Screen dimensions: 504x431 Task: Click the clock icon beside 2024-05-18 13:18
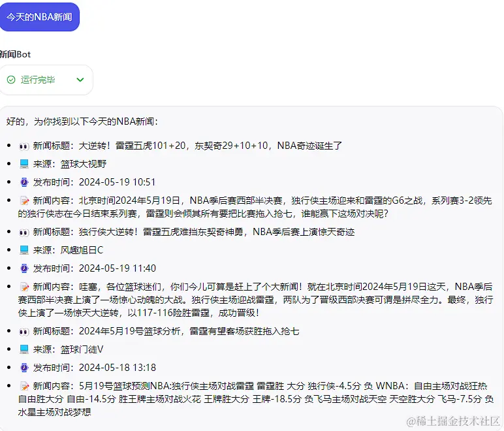[24, 368]
